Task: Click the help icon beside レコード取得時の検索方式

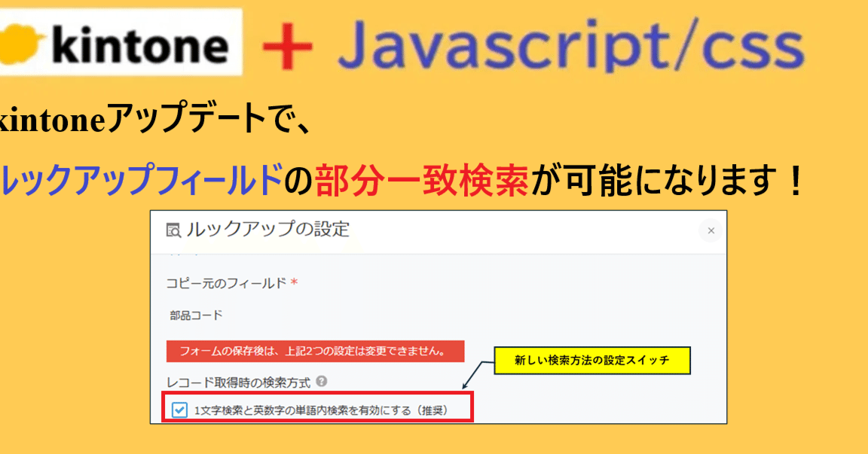Action: coord(321,381)
